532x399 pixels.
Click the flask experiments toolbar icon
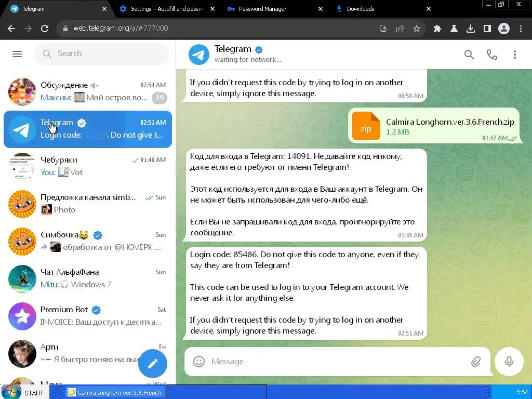tap(454, 29)
